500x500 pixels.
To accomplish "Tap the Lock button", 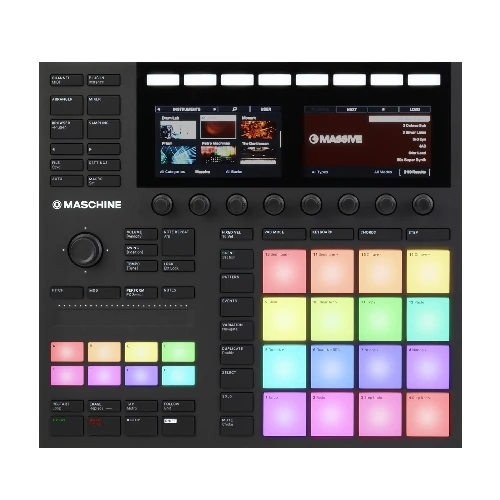I will coord(178,266).
